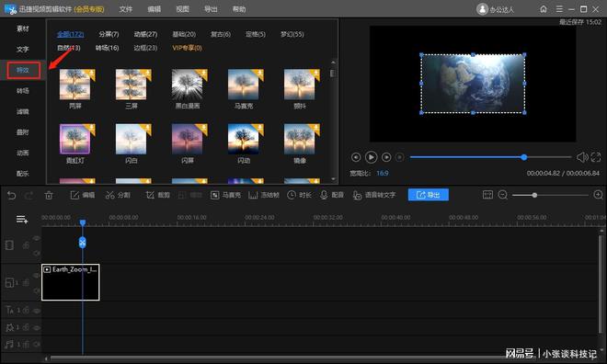Open the duration clock tool
The width and height of the screenshot is (607, 364).
299,195
